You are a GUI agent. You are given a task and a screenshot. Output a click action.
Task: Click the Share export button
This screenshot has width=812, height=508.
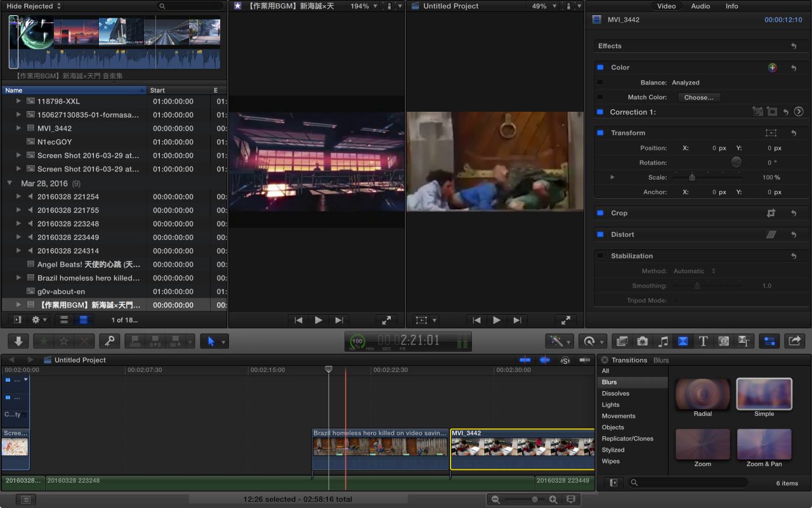coord(794,341)
